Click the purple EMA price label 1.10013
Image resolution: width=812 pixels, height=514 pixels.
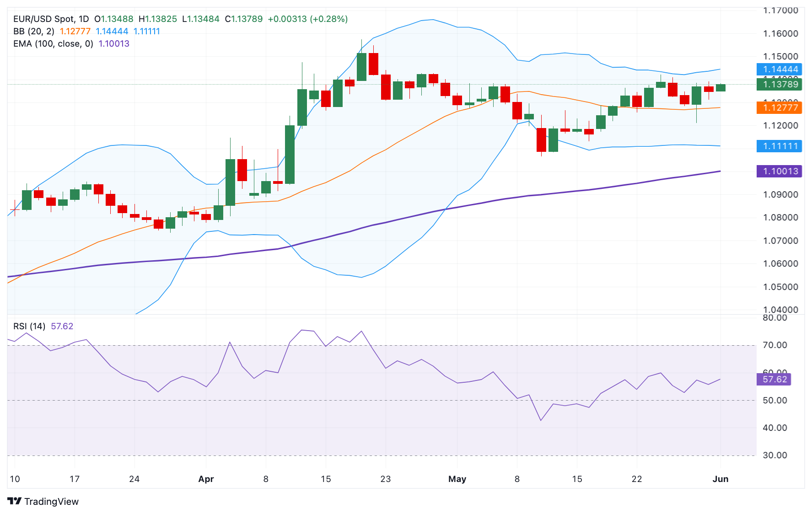click(779, 171)
